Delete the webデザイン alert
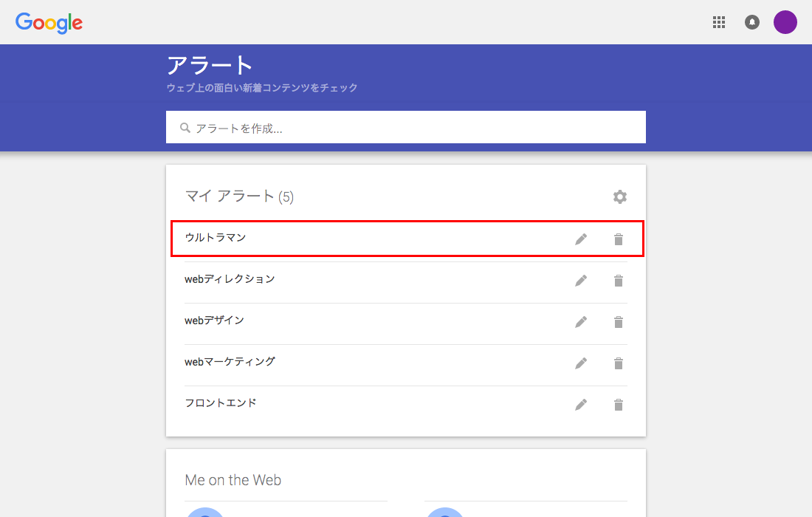The height and width of the screenshot is (517, 812). tap(619, 322)
